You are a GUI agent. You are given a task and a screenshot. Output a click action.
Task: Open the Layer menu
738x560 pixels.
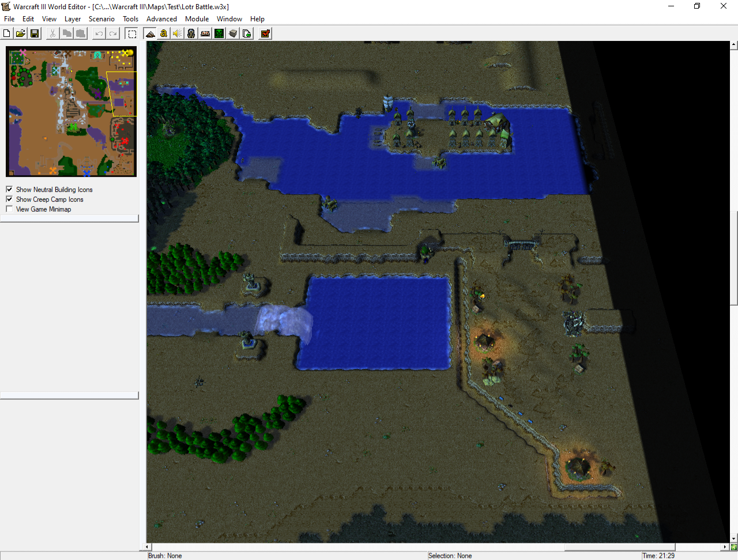point(73,19)
